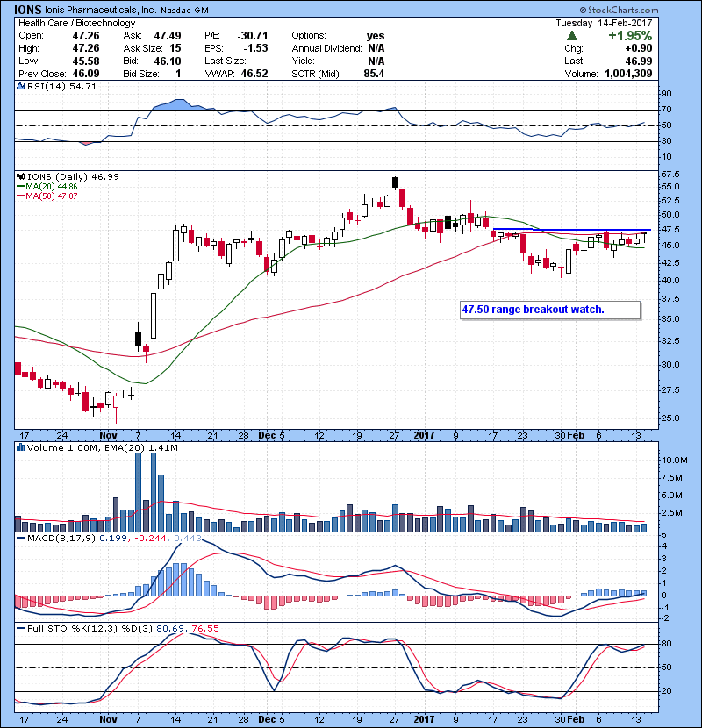Click the 47.50 range breakout watch annotation
The width and height of the screenshot is (702, 728).
(550, 310)
